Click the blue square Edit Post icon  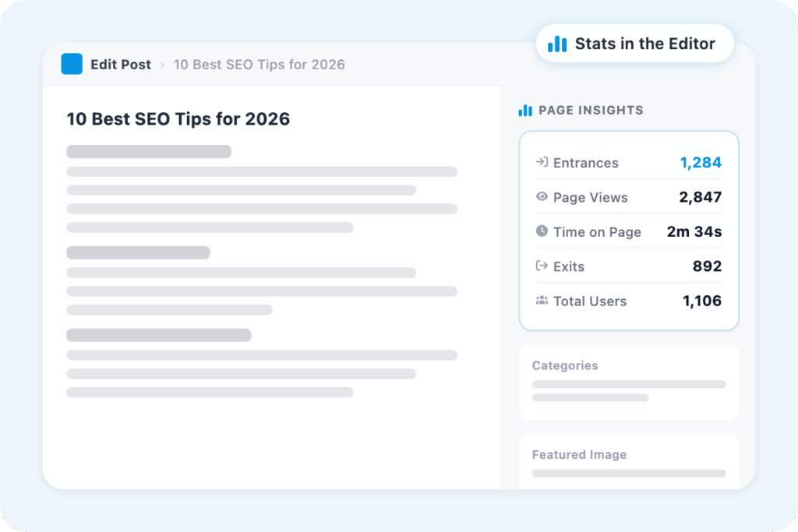(x=72, y=65)
